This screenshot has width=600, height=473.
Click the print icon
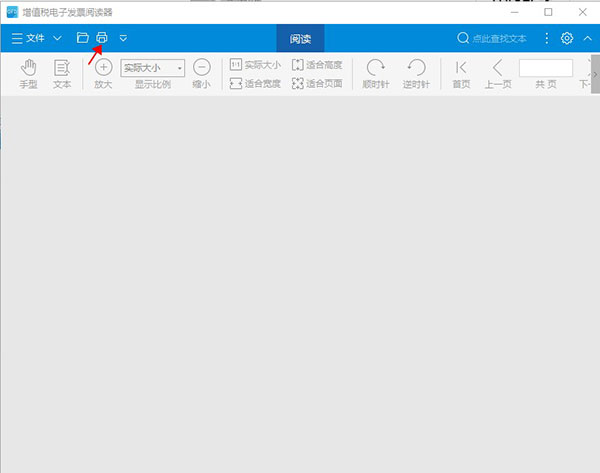102,38
